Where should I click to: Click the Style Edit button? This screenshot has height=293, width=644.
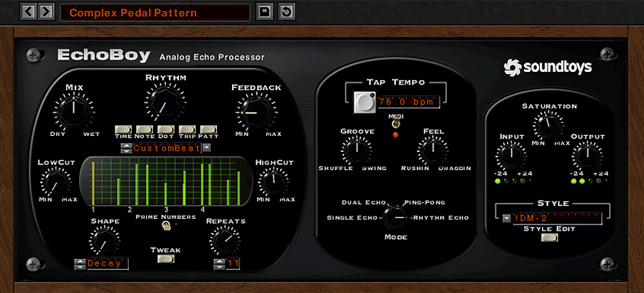pos(549,237)
